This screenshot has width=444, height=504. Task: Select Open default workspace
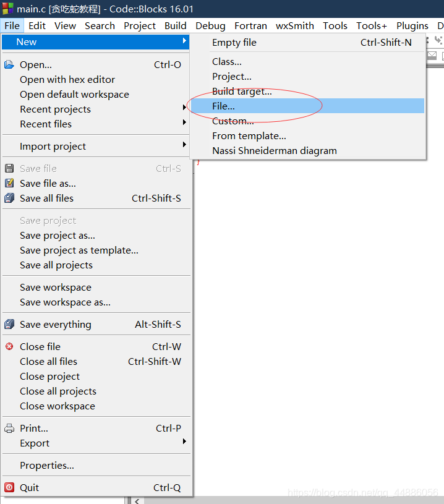(95, 94)
